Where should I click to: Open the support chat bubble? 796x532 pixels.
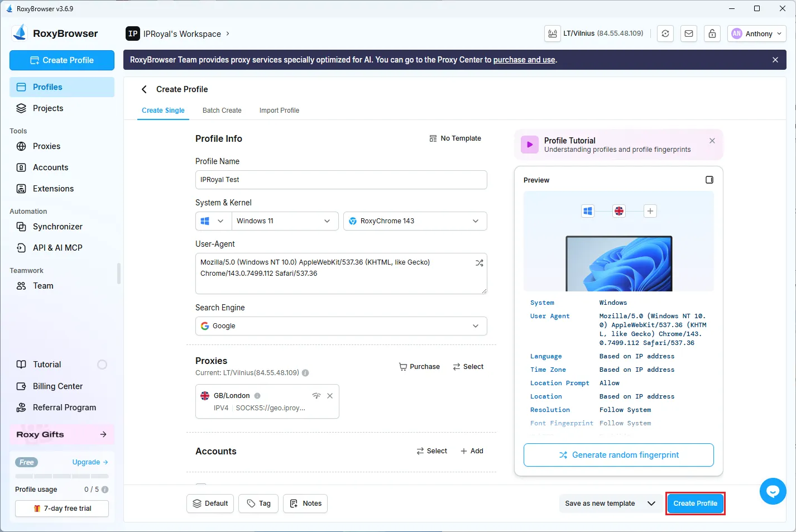(x=773, y=491)
